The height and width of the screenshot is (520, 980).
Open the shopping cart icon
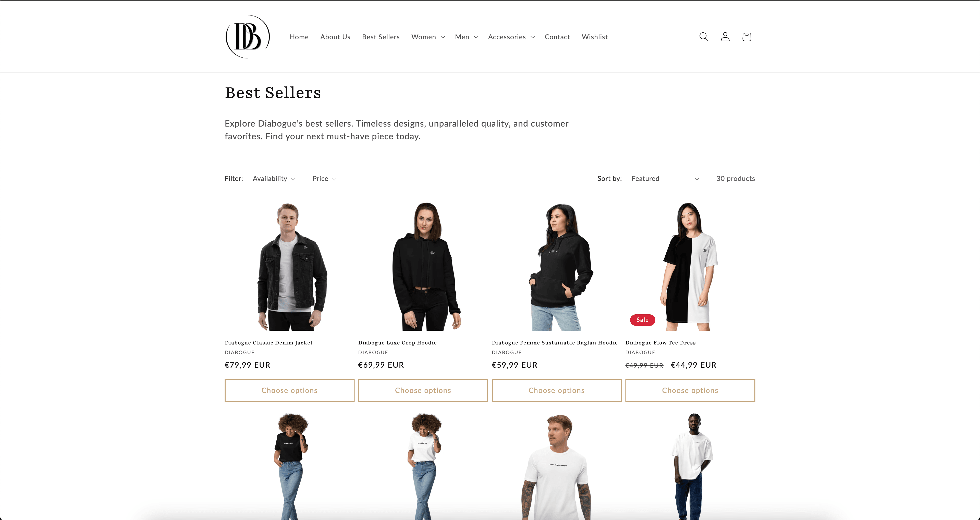pyautogui.click(x=746, y=36)
